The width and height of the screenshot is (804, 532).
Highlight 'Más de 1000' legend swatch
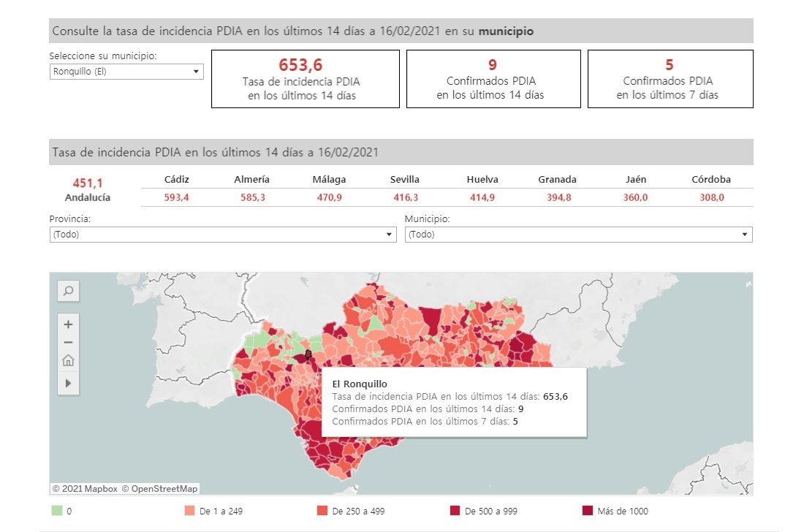tap(588, 511)
